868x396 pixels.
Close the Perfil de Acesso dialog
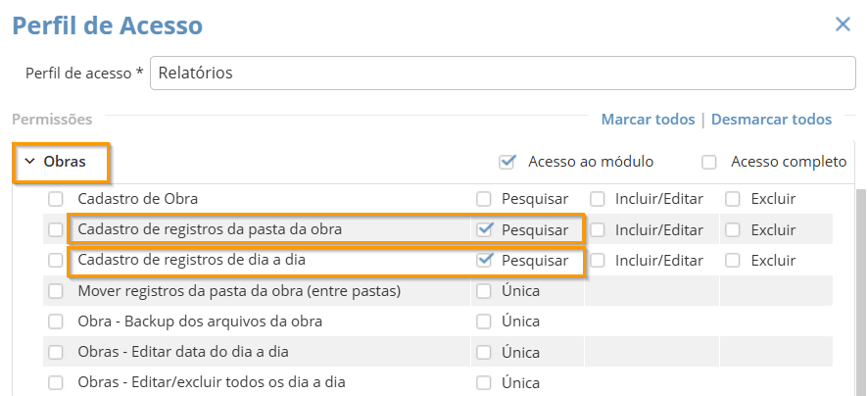(842, 25)
